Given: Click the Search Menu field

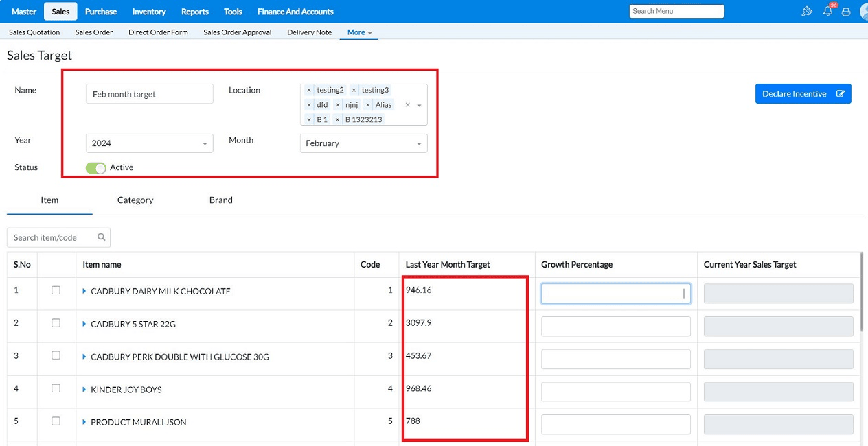Looking at the screenshot, I should pyautogui.click(x=676, y=11).
